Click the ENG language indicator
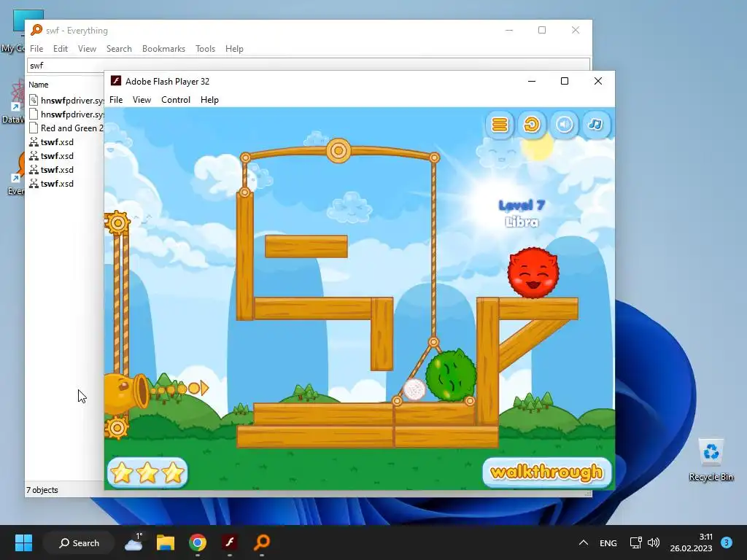 [608, 542]
